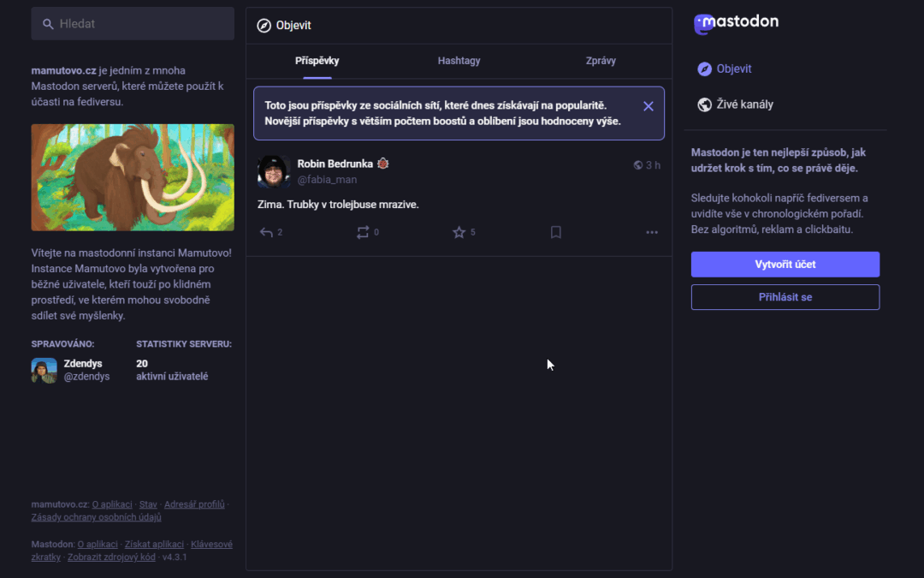Open the Zobrazit zdrojový kód link
Image resolution: width=924 pixels, height=578 pixels.
tap(111, 556)
